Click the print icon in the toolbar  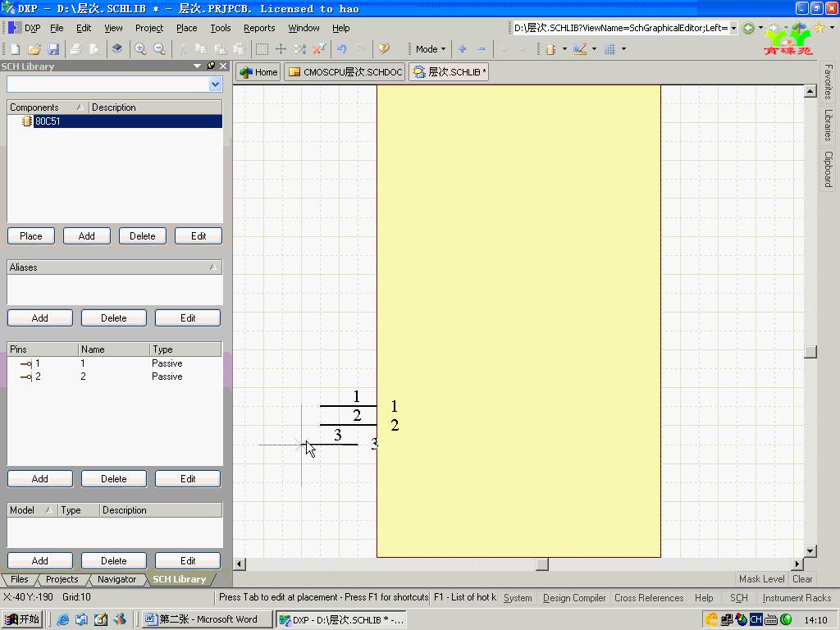pyautogui.click(x=75, y=49)
